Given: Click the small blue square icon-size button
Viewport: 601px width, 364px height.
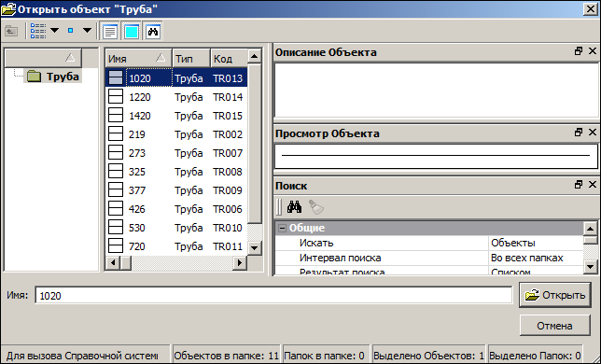Looking at the screenshot, I should click(70, 30).
